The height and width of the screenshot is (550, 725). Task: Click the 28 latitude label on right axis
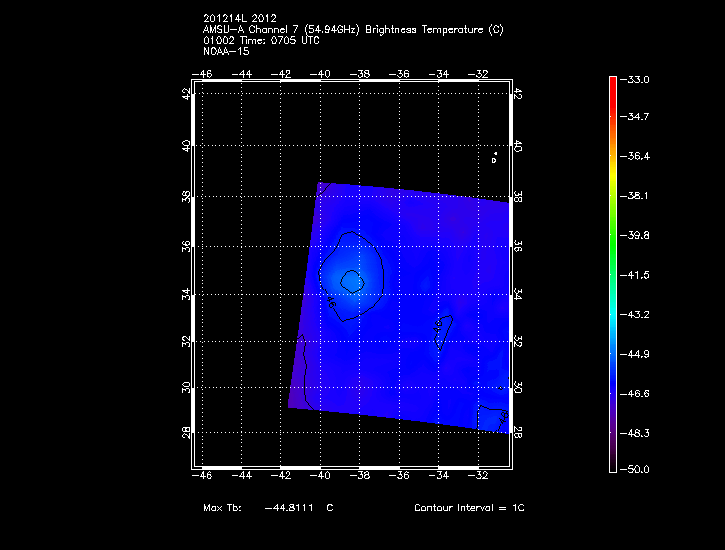click(517, 432)
